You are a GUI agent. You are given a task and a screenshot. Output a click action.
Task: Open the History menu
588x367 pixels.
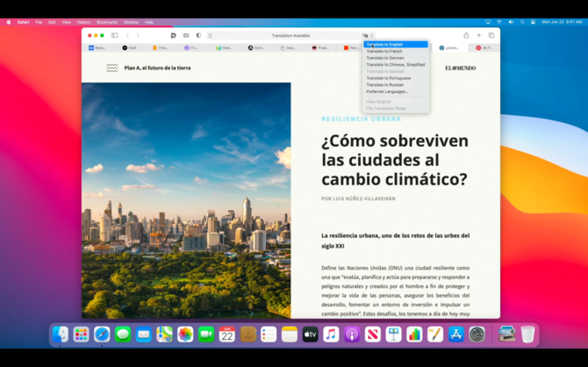tap(83, 22)
